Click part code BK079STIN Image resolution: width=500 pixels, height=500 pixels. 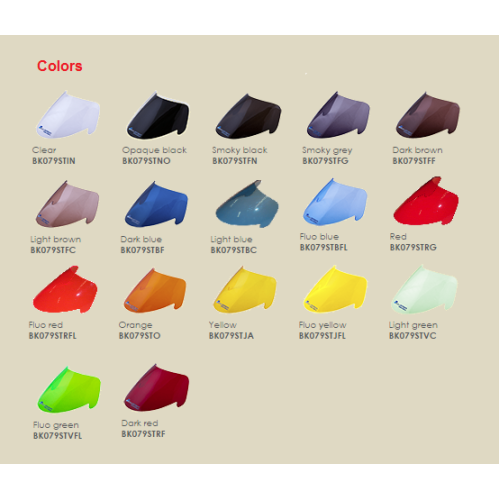tap(54, 161)
